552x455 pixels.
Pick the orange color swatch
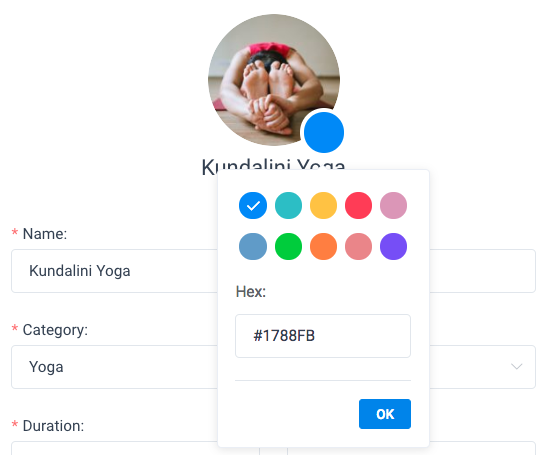click(x=323, y=247)
